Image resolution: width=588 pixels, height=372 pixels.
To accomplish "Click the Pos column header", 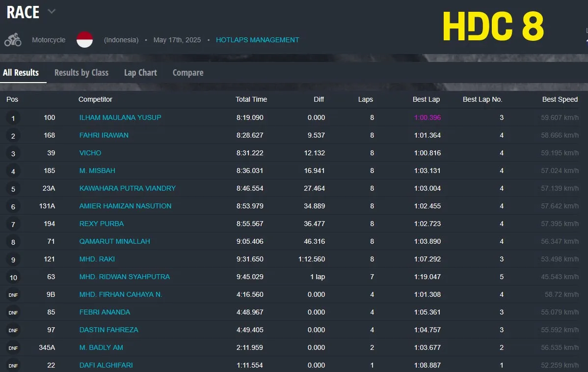I will 12,99.
